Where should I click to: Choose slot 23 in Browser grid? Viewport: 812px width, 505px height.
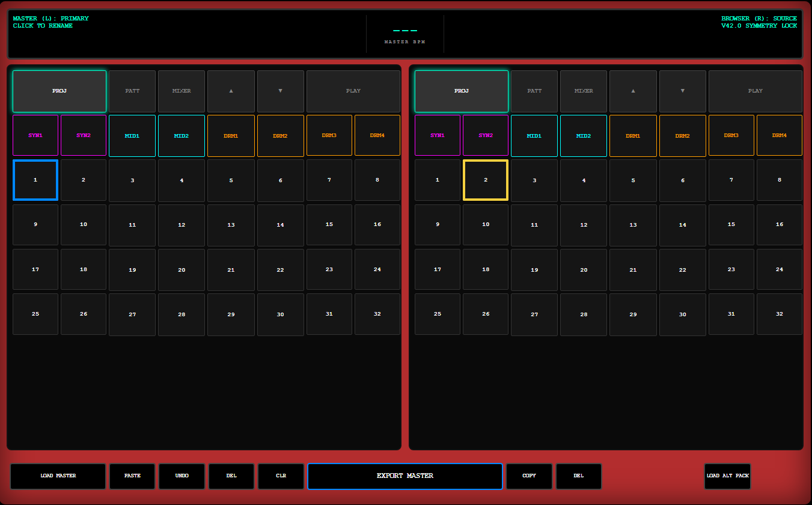click(x=731, y=269)
